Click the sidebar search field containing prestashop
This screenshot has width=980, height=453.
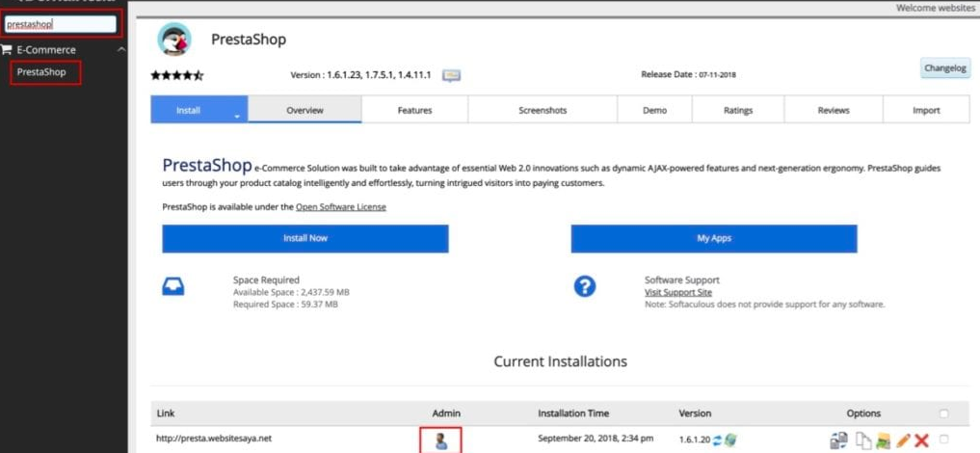click(x=61, y=24)
